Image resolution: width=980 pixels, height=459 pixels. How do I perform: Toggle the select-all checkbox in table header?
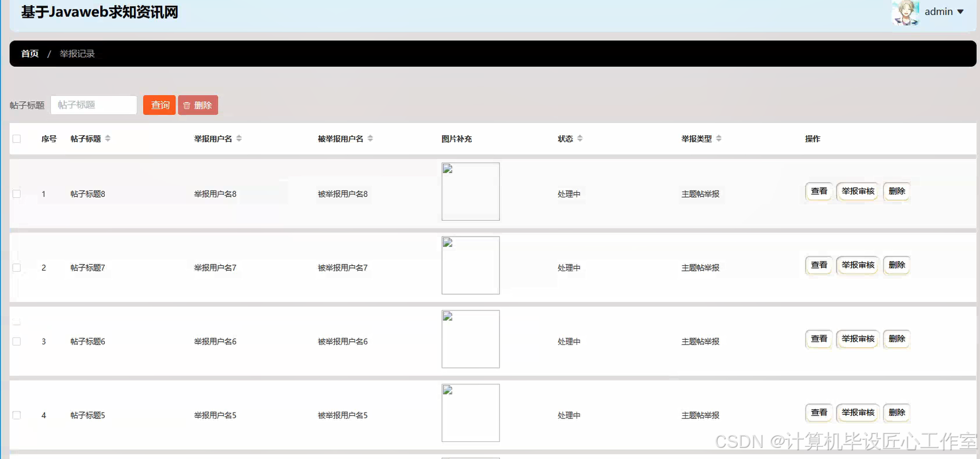pos(16,139)
